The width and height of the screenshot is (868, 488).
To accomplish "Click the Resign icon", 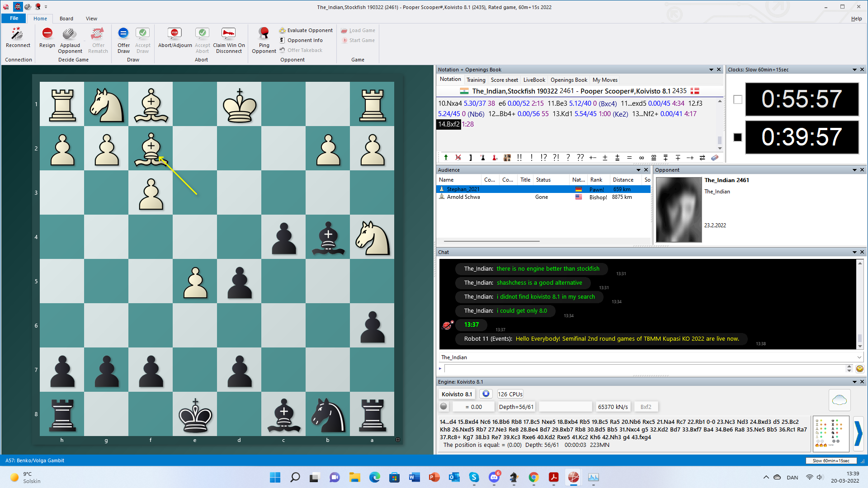I will tap(47, 33).
